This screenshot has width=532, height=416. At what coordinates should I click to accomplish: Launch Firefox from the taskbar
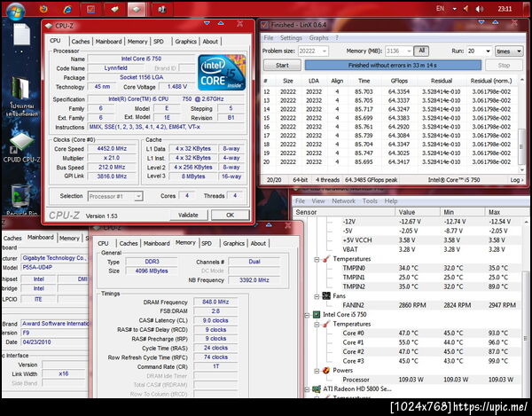(43, 9)
